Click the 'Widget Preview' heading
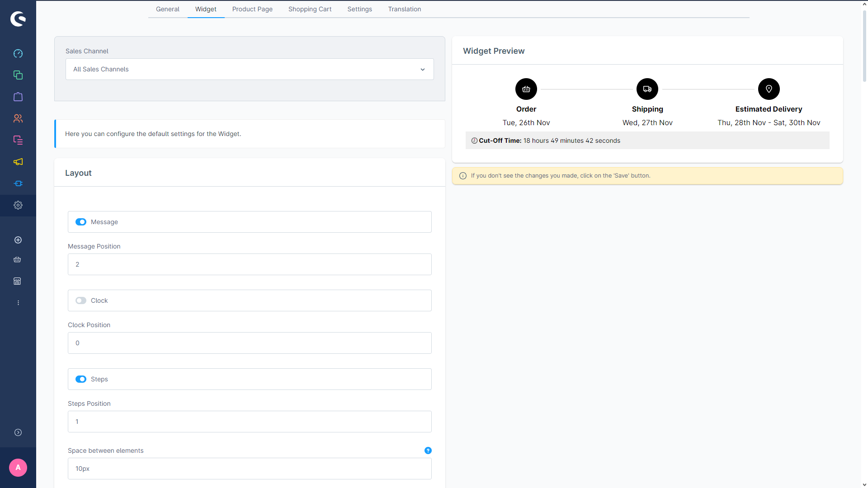The width and height of the screenshot is (868, 488). tap(494, 51)
